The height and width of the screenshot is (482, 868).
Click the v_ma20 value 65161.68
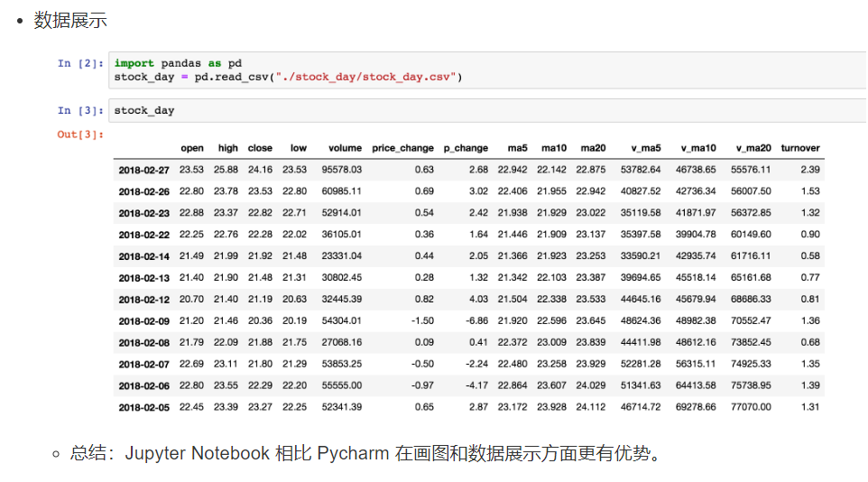(x=751, y=278)
